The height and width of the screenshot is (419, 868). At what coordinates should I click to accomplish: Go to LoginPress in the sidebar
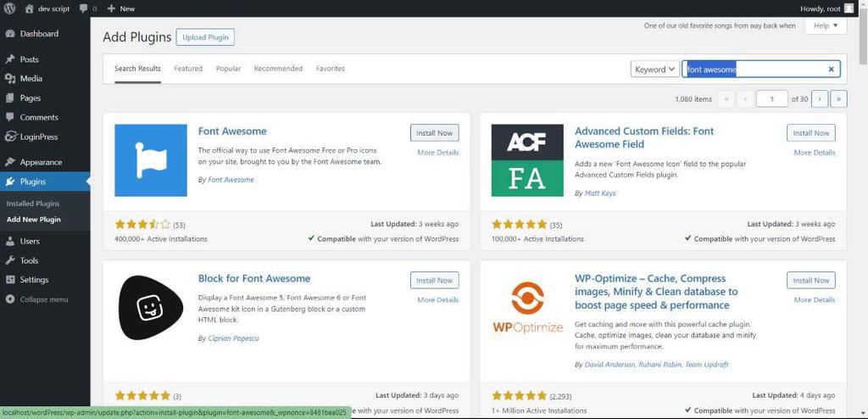[x=38, y=137]
